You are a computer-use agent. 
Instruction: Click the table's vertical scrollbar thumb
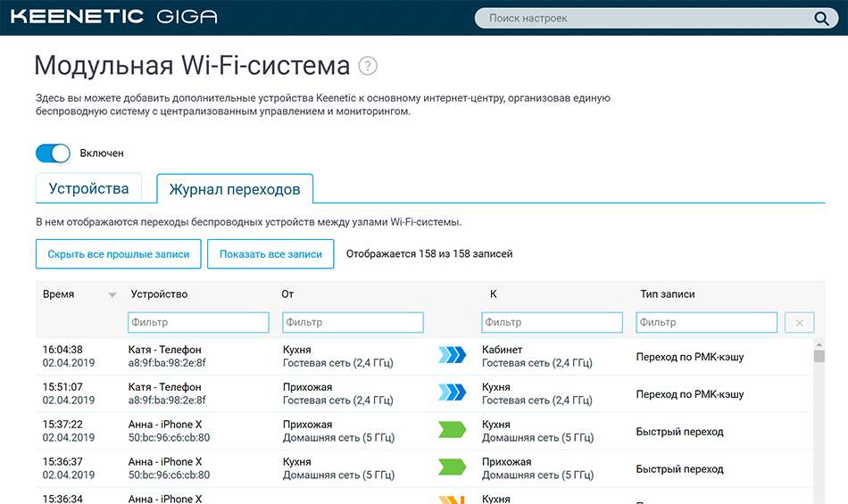pos(819,355)
